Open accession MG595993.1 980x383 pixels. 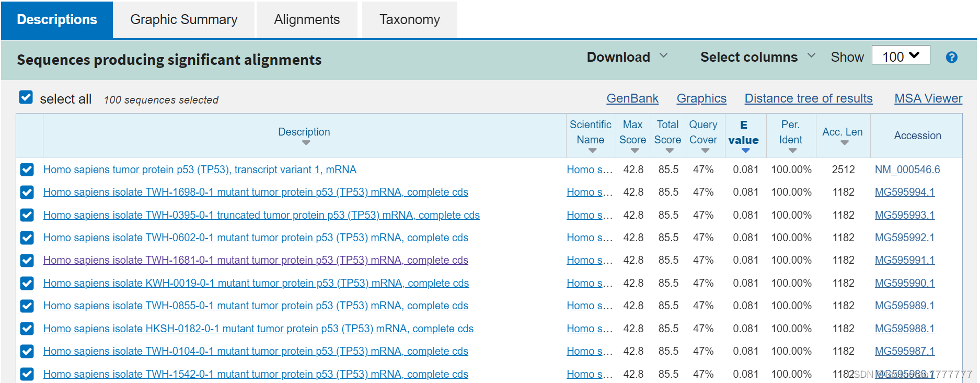click(905, 215)
